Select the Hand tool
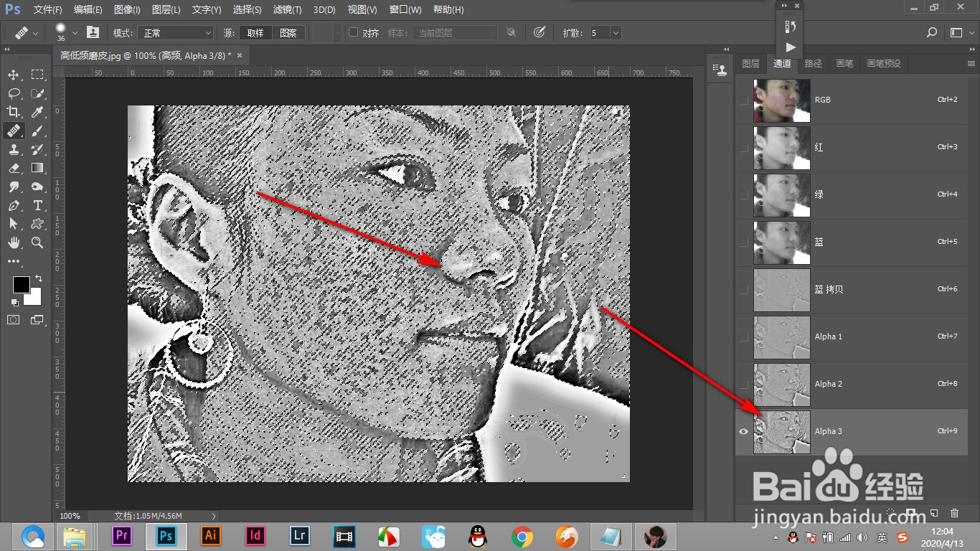 click(x=14, y=242)
